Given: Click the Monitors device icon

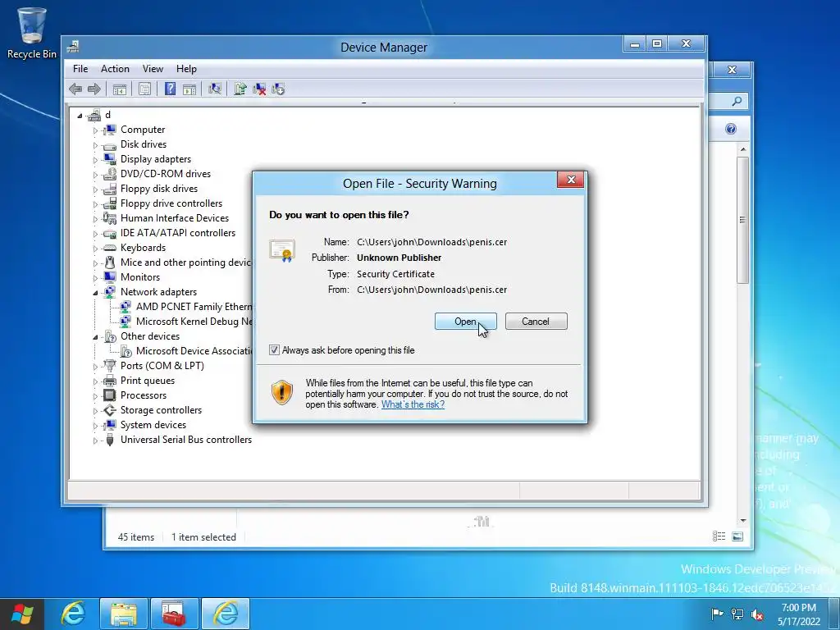Looking at the screenshot, I should [110, 277].
